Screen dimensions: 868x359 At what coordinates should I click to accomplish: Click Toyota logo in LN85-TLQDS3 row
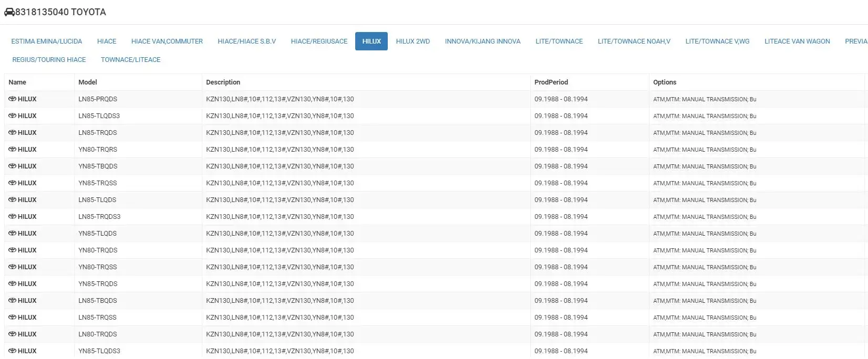[x=12, y=115]
